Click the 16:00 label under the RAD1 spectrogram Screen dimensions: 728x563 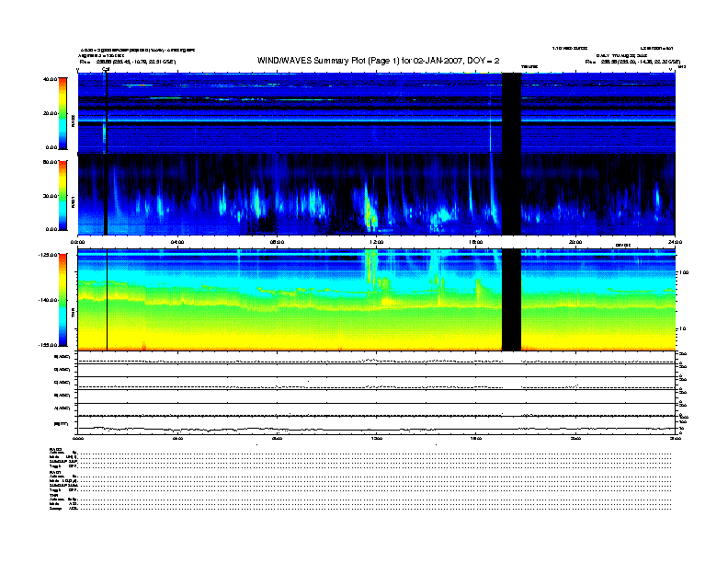coord(476,242)
